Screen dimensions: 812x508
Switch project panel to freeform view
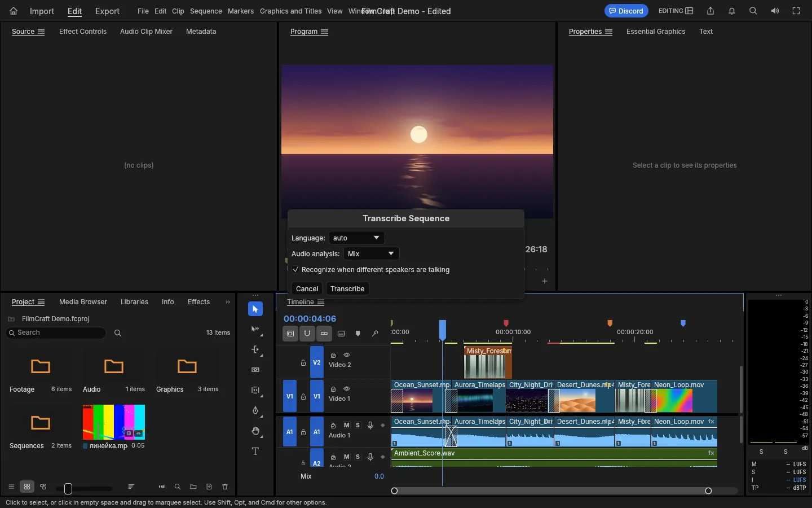(43, 487)
